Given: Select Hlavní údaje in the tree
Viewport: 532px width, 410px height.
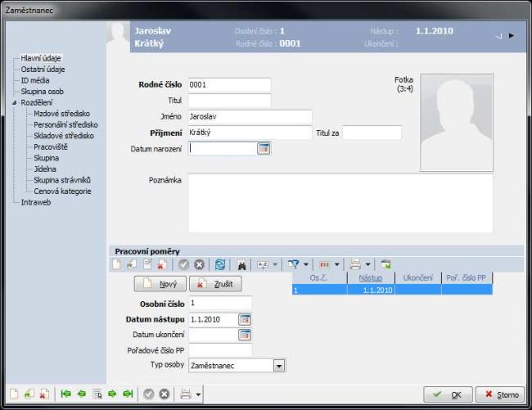Looking at the screenshot, I should pos(41,58).
